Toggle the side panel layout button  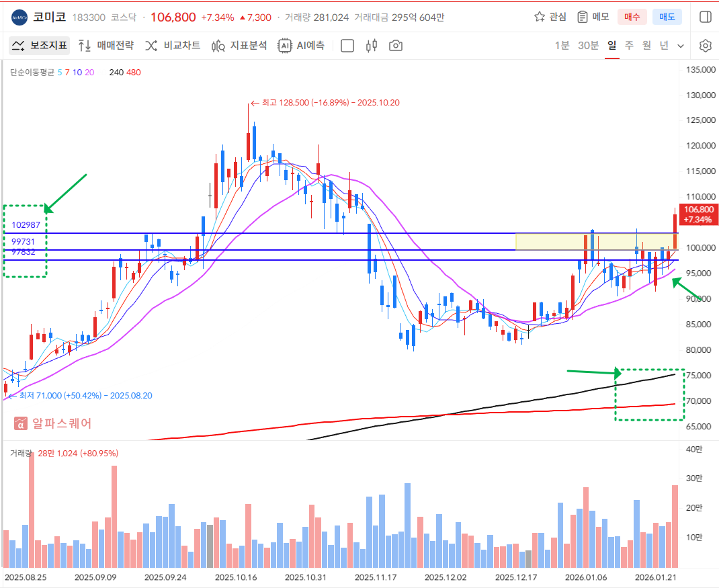[705, 17]
